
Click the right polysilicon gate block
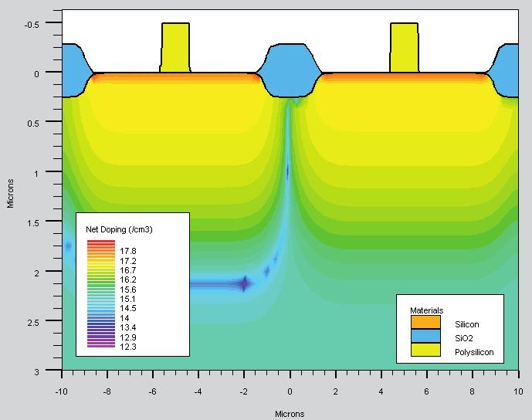(x=404, y=48)
